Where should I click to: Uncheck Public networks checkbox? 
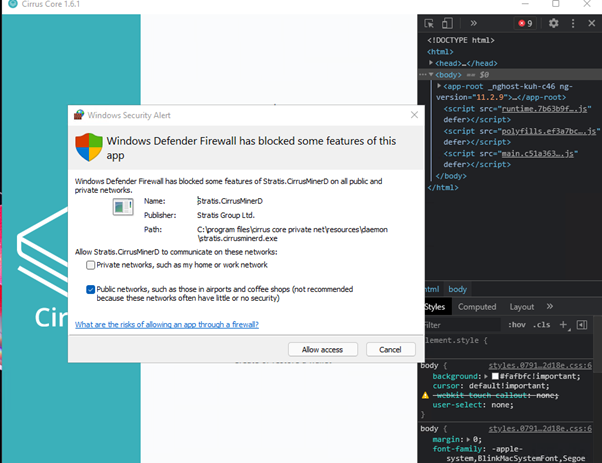pos(91,289)
